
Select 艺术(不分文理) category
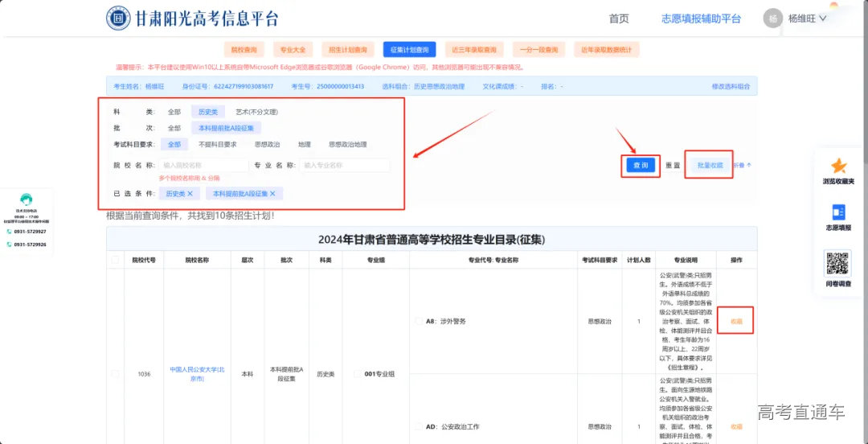[x=256, y=112]
